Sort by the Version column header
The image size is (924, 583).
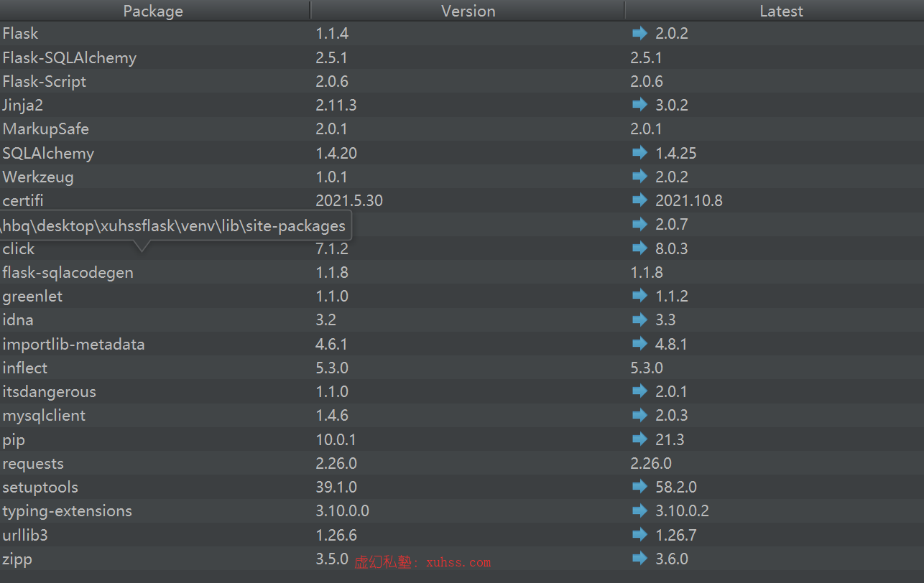click(468, 11)
